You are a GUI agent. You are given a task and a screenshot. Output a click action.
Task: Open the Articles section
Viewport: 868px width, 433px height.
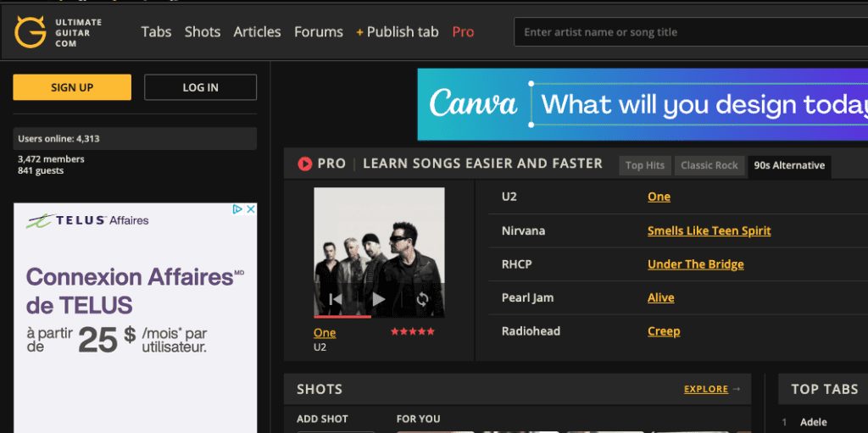[257, 32]
